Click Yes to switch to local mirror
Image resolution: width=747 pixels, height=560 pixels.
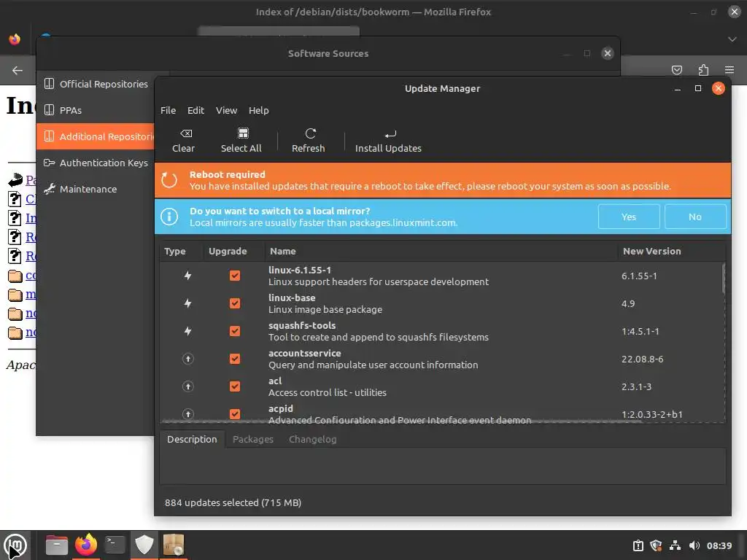(629, 217)
